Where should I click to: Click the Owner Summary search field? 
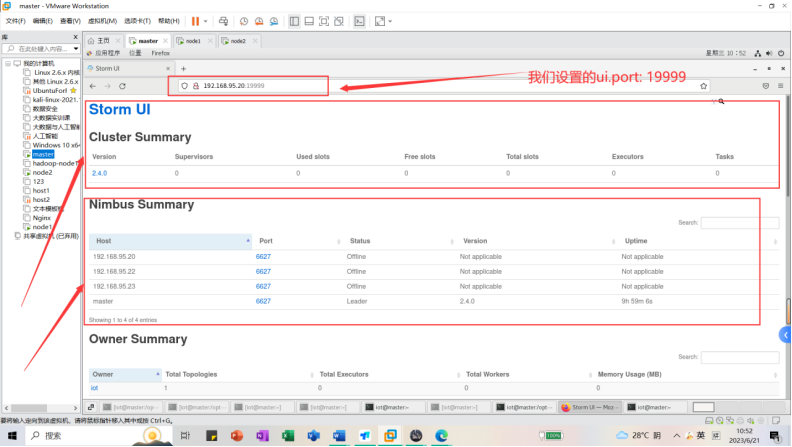pos(740,357)
